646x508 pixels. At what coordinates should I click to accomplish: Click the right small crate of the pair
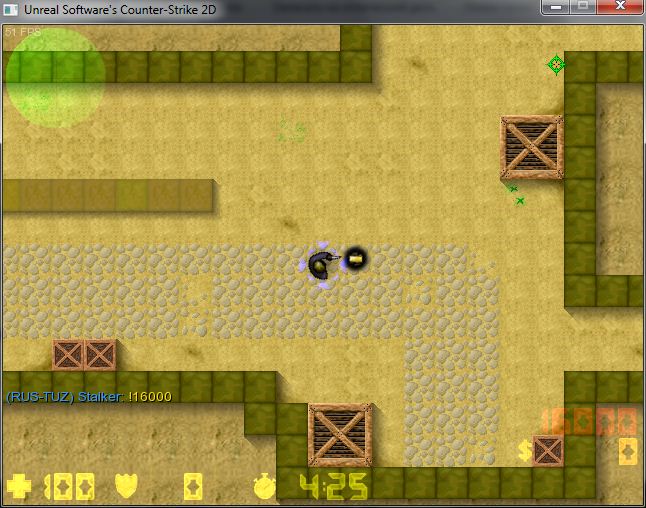coord(100,355)
